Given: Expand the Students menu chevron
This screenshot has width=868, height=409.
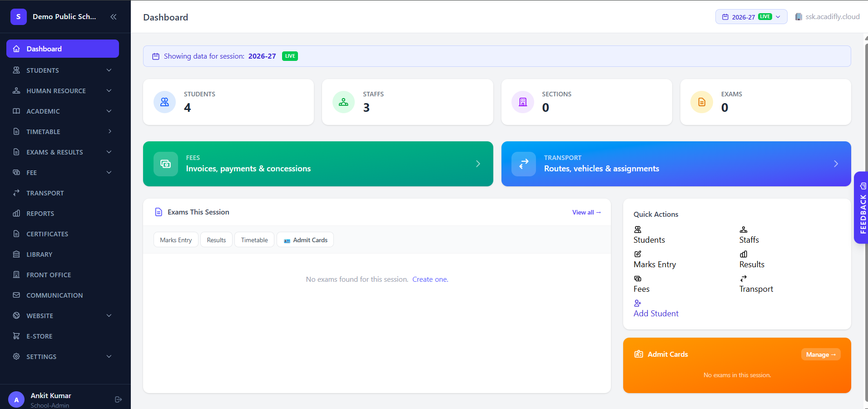Looking at the screenshot, I should point(109,70).
